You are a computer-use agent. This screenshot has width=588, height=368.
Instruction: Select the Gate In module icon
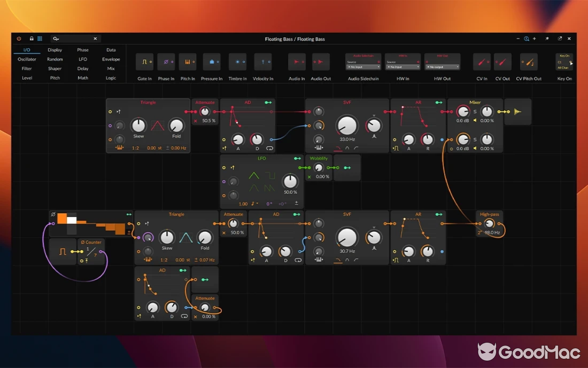tap(144, 61)
